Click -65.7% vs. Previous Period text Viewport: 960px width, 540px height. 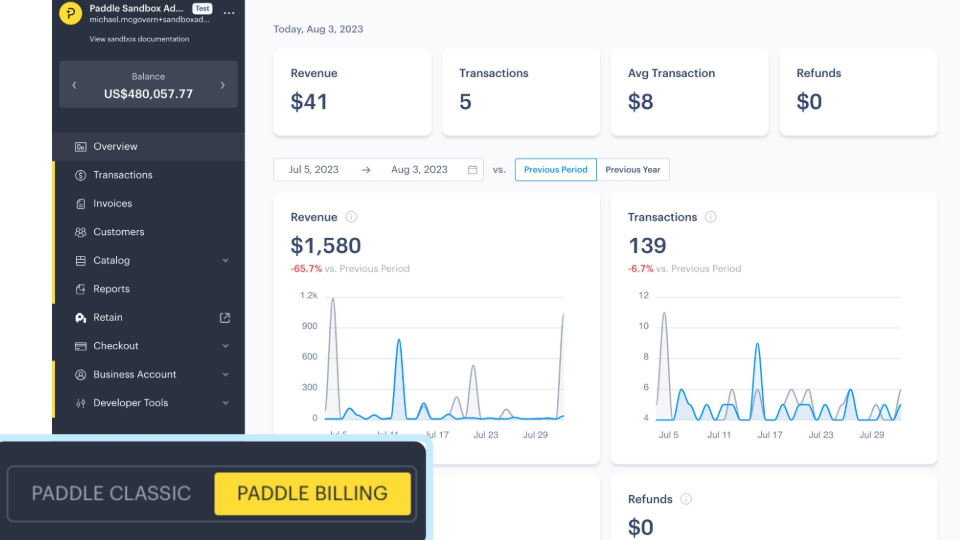[x=350, y=269]
